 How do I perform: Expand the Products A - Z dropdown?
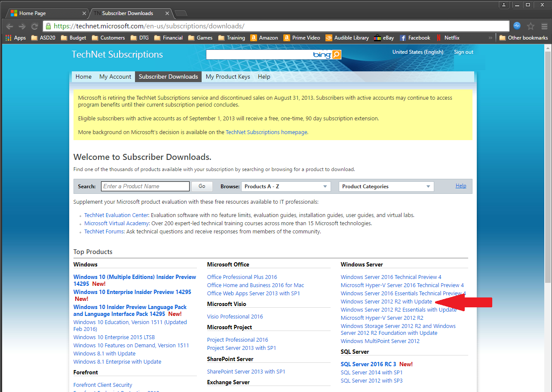tap(286, 187)
